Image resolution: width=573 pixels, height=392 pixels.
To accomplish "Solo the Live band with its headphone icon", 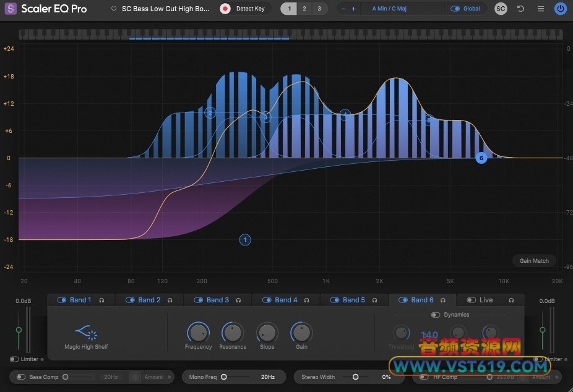I will click(511, 300).
